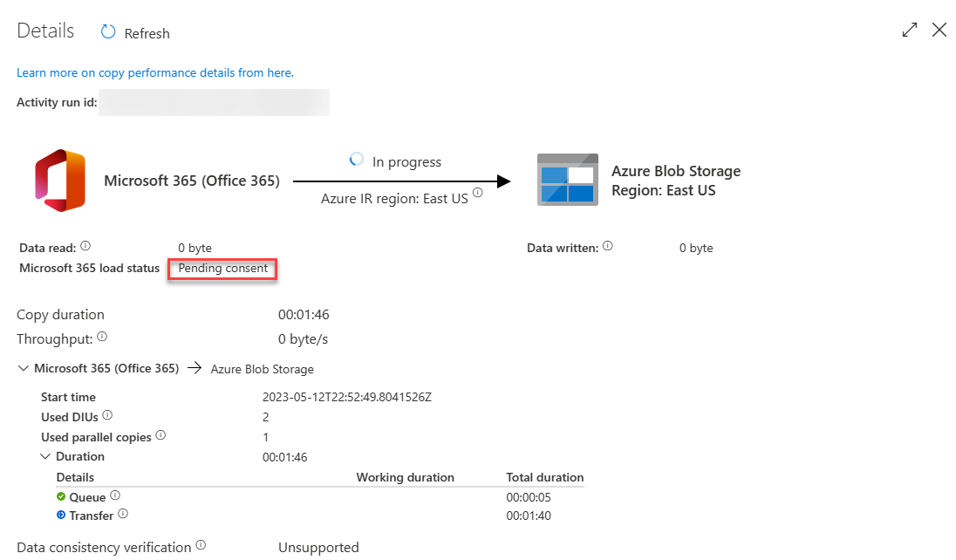Screen dimensions: 956x560
Task: Collapse the Microsoft 365 (Office 365) section
Action: (x=23, y=367)
